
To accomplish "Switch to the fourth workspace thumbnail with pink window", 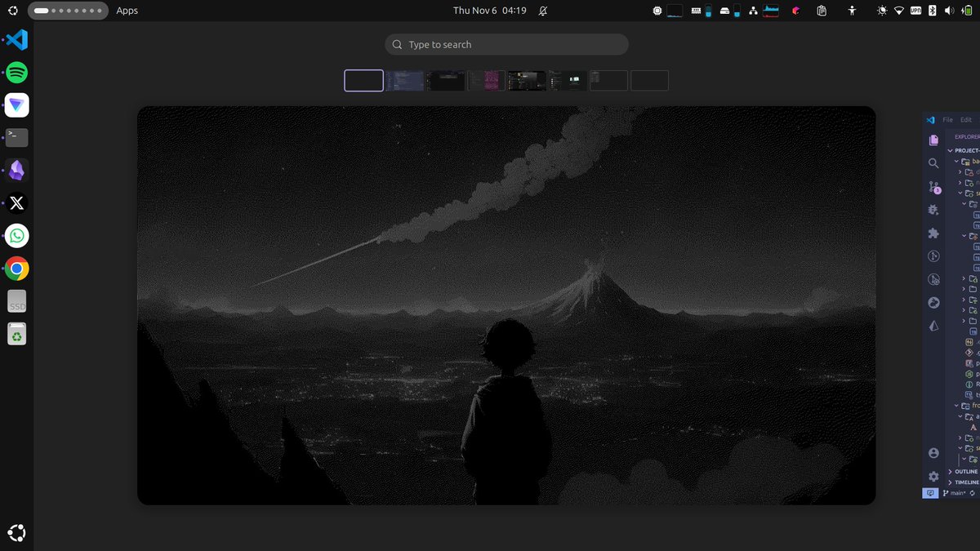I will pos(486,80).
